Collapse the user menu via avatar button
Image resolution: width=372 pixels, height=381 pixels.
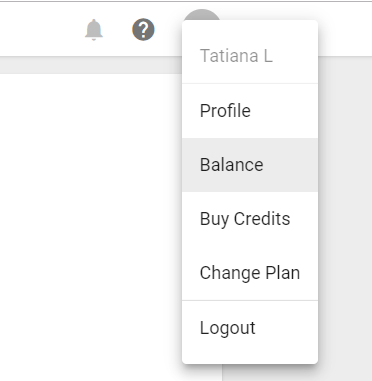(x=202, y=15)
